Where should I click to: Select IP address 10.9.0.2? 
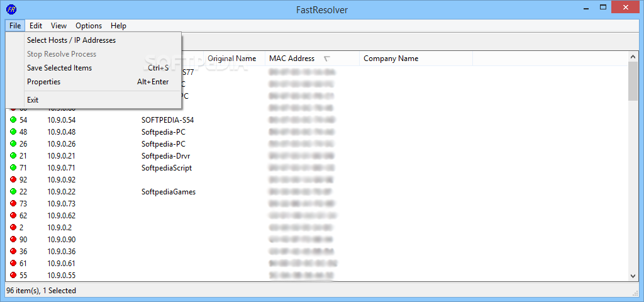pos(60,227)
